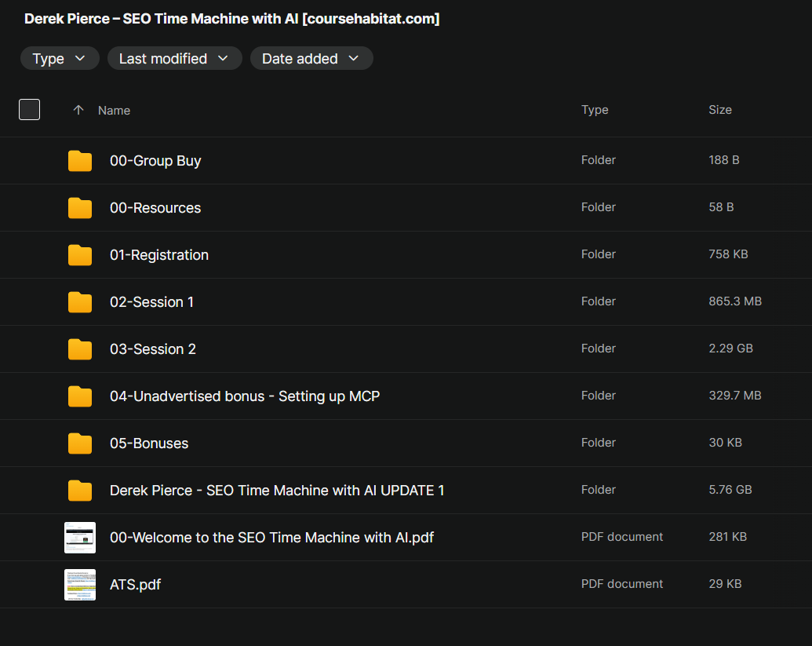Open 04-Unadvertised bonus - Setting up MCP
The width and height of the screenshot is (812, 646).
click(245, 396)
